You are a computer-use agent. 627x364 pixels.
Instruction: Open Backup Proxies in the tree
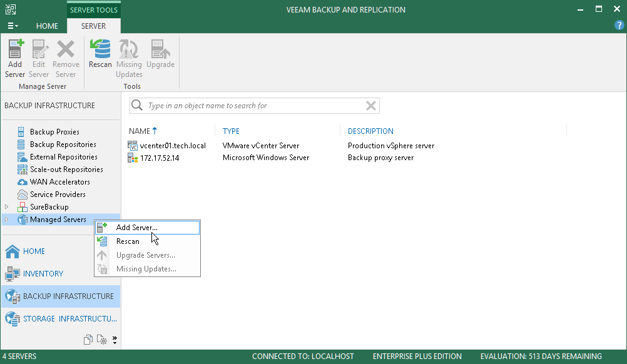pos(54,132)
